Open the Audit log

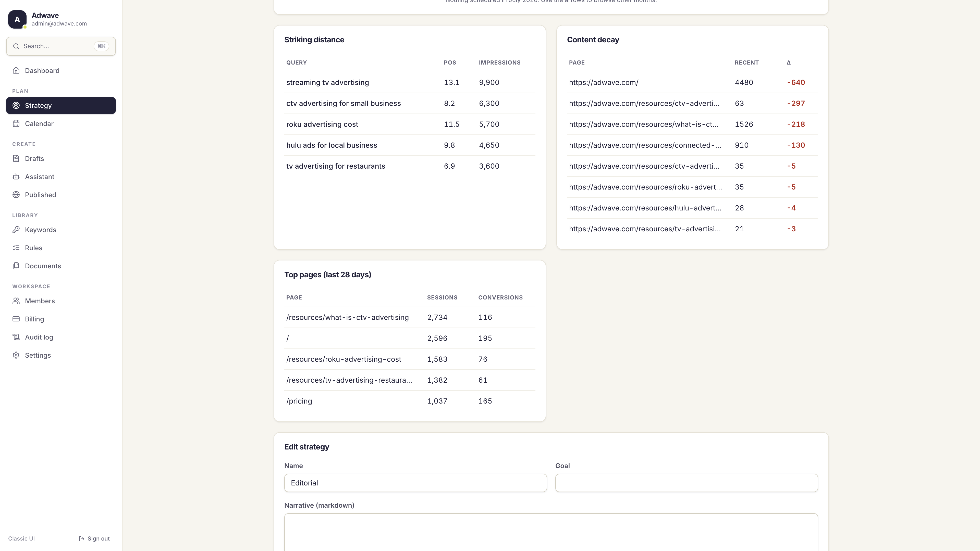(61, 337)
